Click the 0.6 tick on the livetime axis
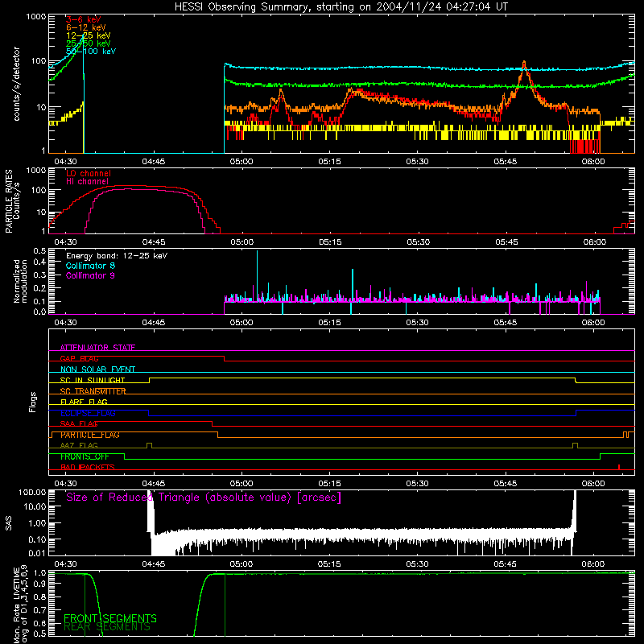 pos(39,623)
